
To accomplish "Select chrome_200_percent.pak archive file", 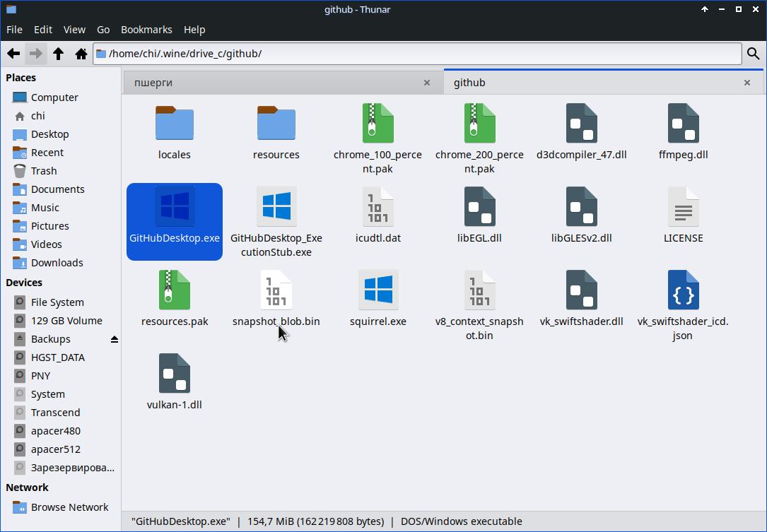I will (479, 139).
